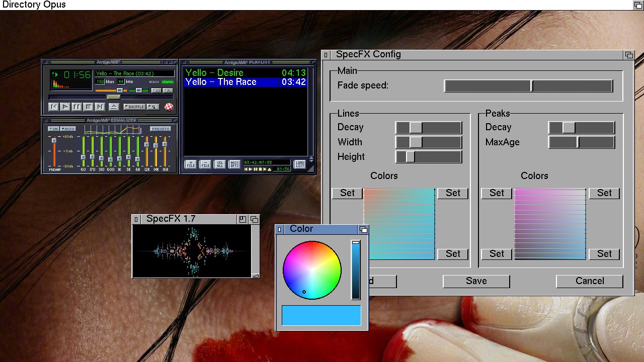644x362 pixels.
Task: Adjust the Lines Width slider
Action: 429,142
